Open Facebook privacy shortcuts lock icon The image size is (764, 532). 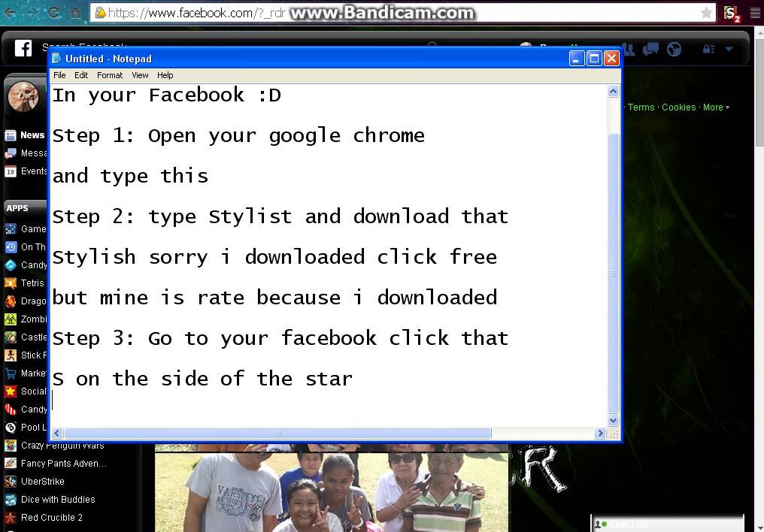(708, 49)
